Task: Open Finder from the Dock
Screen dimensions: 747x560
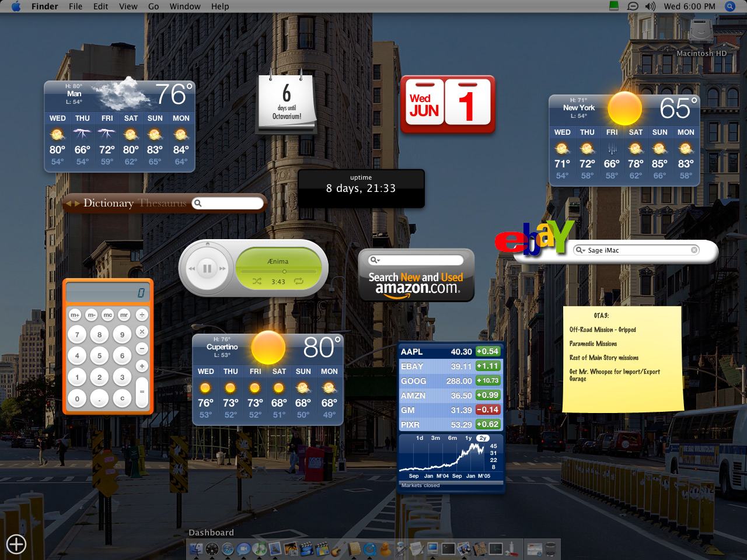Action: coord(196,549)
